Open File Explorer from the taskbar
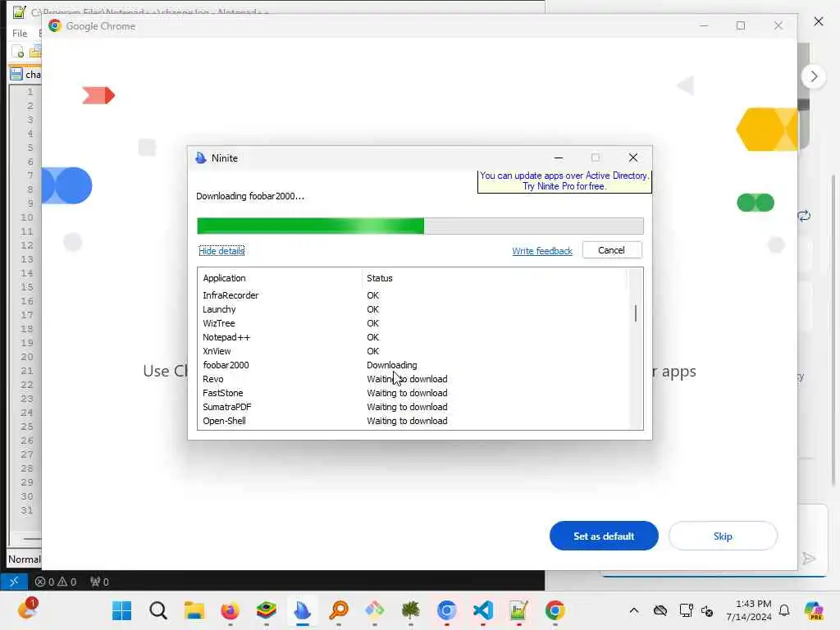This screenshot has height=630, width=840. pos(194,610)
